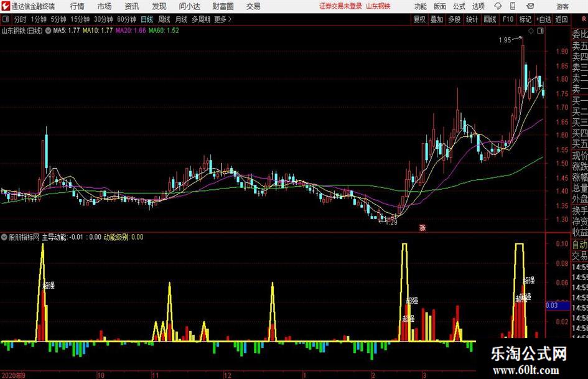Click the 叠加 toolbar button
Image resolution: width=588 pixels, height=379 pixels.
point(437,19)
